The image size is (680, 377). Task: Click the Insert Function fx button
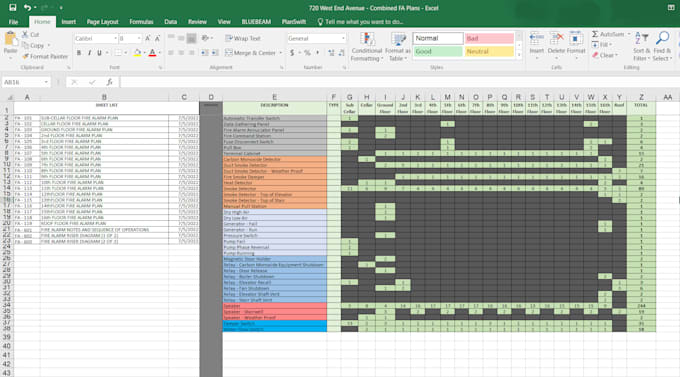(x=109, y=82)
